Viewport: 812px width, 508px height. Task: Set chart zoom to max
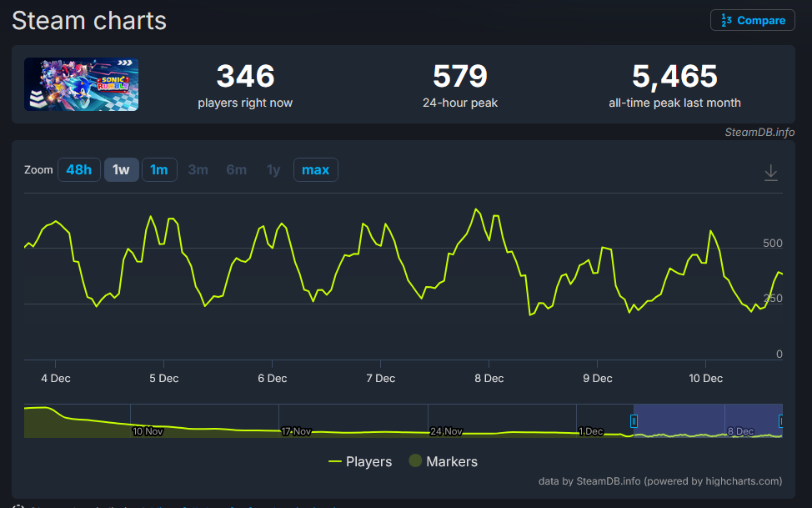tap(315, 169)
